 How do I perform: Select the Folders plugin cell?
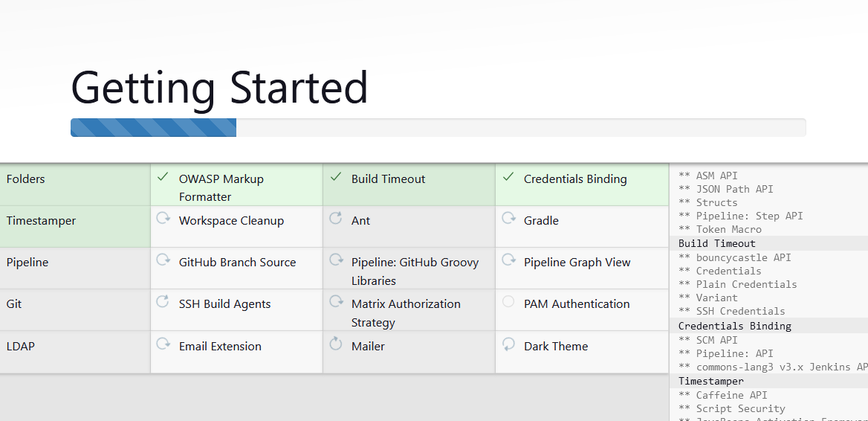click(75, 185)
